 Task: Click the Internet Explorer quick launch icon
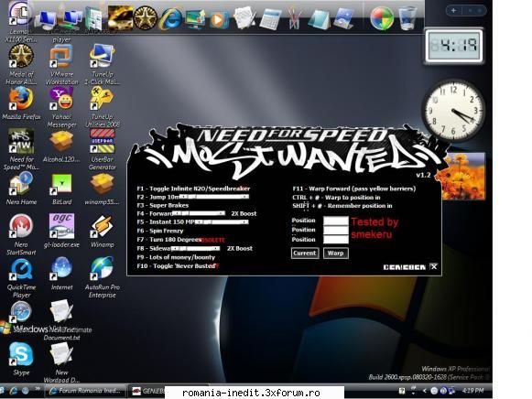(13, 391)
